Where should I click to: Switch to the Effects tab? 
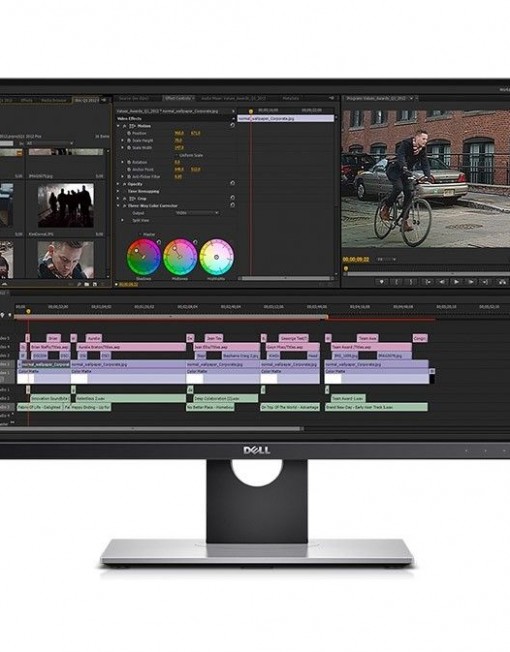pos(27,100)
